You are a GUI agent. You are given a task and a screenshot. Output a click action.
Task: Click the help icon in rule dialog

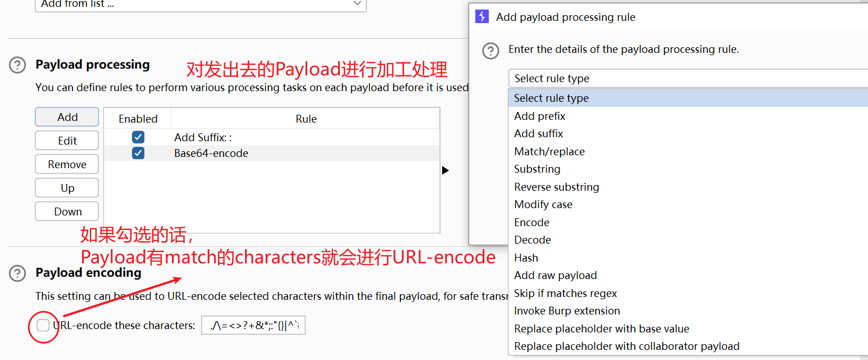[490, 51]
